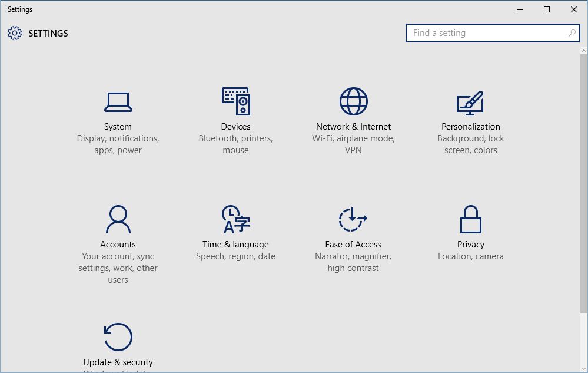Click 'Location, camera' description
The width and height of the screenshot is (588, 373).
click(471, 256)
